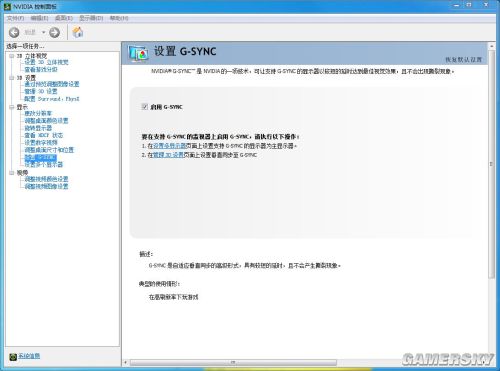Collapse the 显示 tree node
500x371 pixels.
pos(12,107)
